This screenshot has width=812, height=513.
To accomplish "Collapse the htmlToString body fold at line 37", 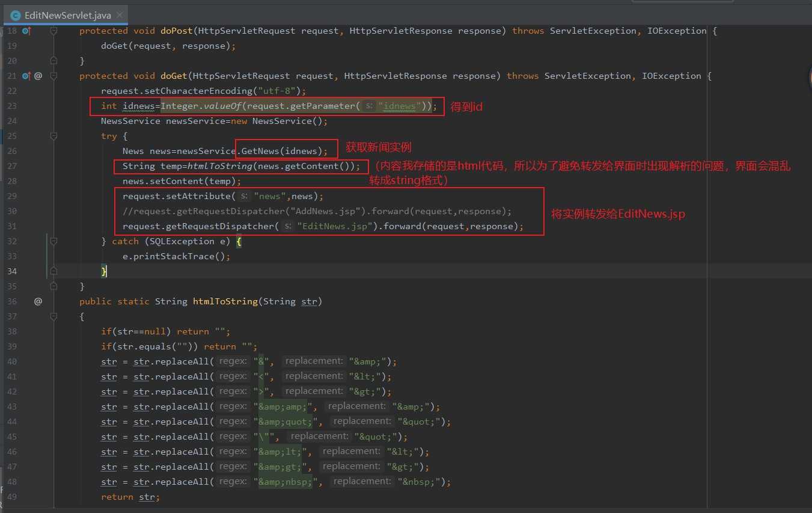I will [53, 316].
